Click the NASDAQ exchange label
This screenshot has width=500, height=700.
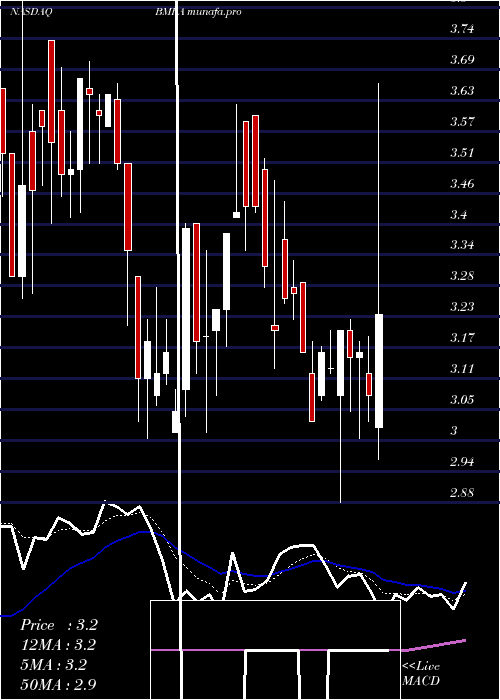[31, 12]
